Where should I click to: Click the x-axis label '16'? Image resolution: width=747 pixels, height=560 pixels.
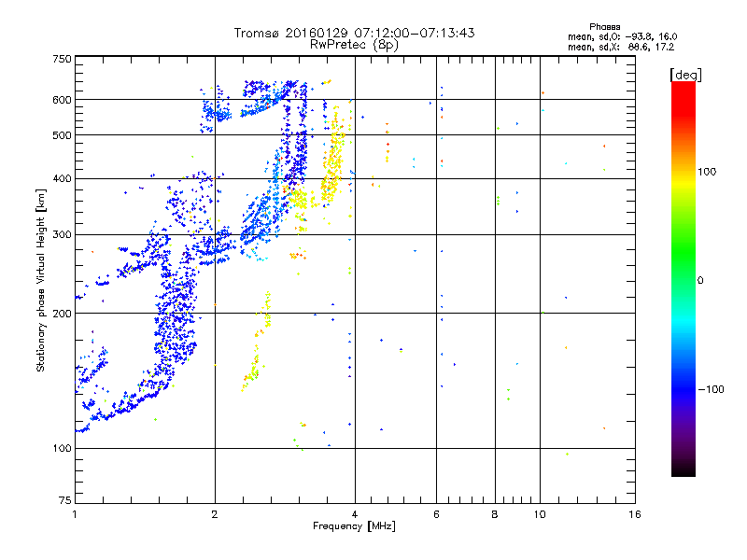tap(635, 514)
